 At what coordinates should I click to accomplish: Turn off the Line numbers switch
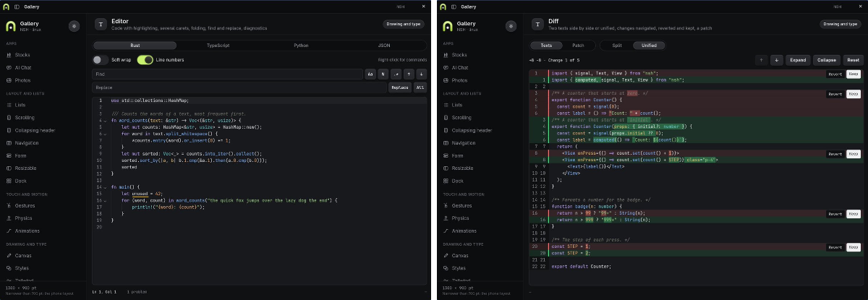coord(145,59)
